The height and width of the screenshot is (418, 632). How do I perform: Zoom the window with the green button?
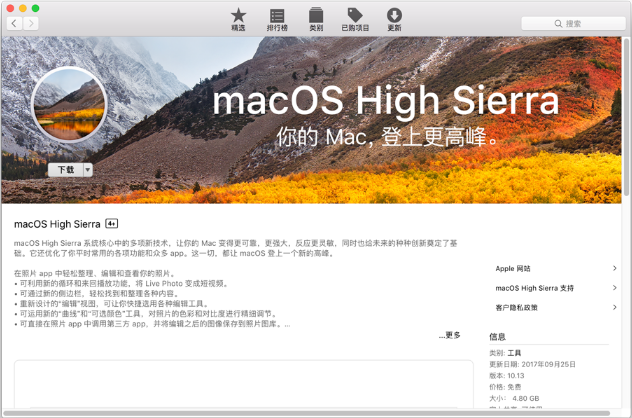click(x=35, y=8)
